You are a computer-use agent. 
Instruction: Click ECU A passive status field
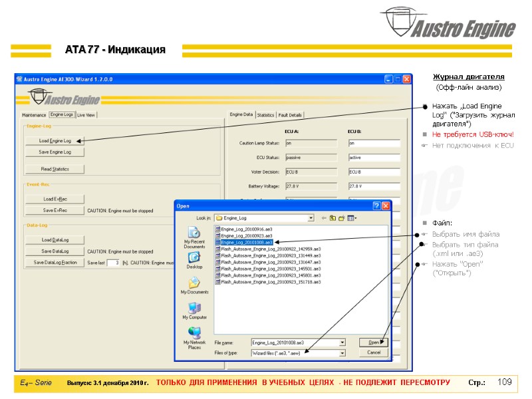(x=311, y=158)
